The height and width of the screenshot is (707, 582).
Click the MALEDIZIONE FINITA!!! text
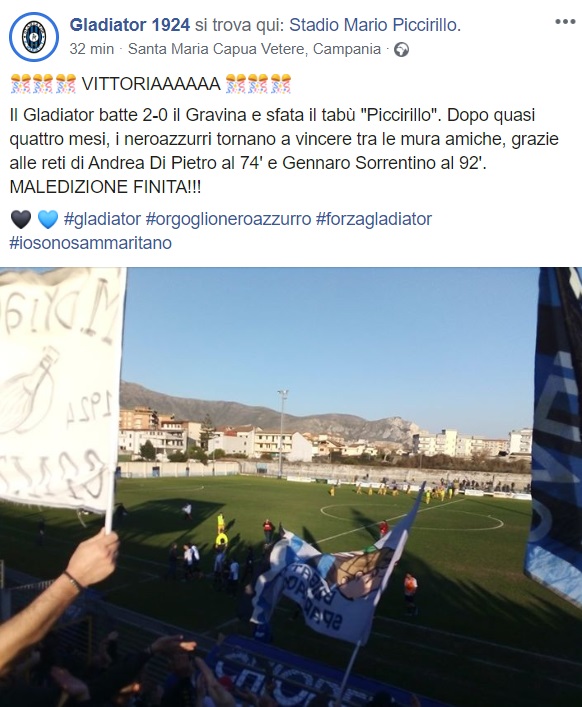tap(105, 187)
